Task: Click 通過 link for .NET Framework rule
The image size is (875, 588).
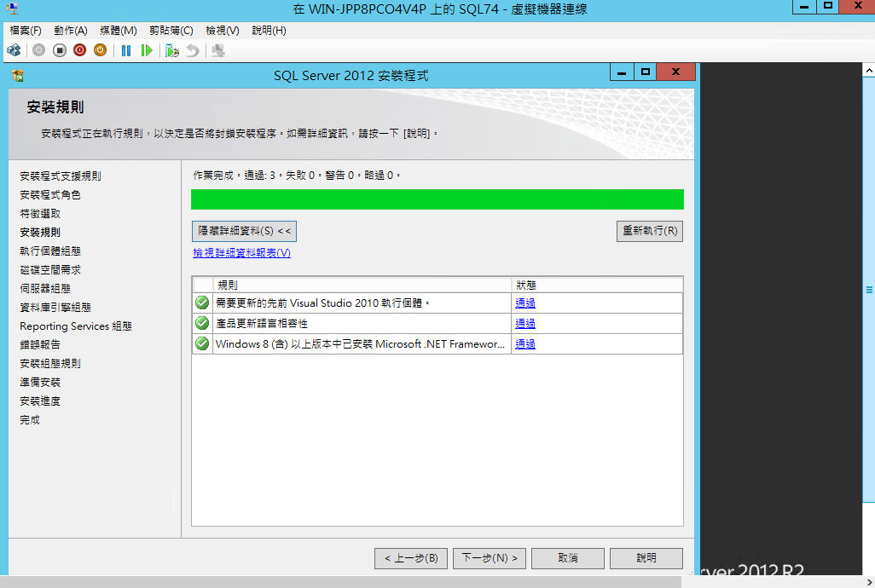Action: click(525, 344)
